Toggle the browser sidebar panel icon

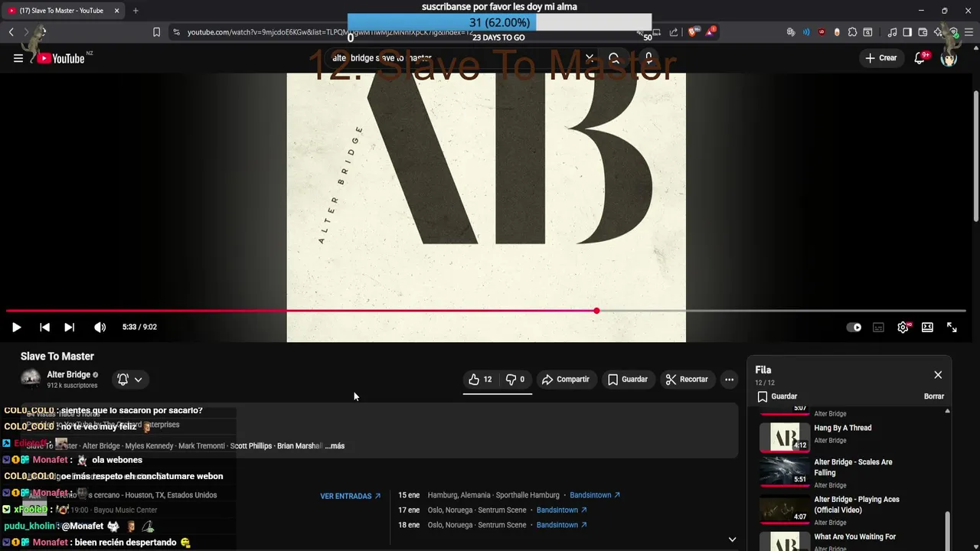[907, 32]
